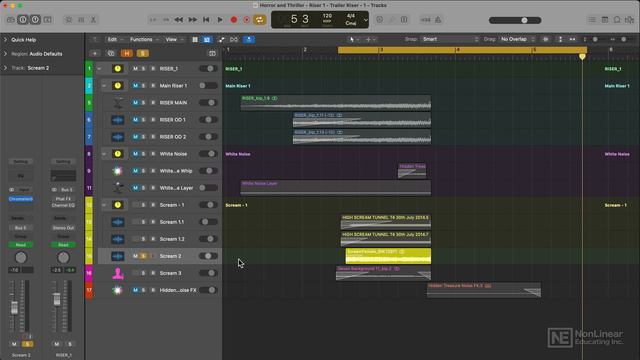This screenshot has width=640, height=360.
Task: Click the add new track plus button
Action: click(x=95, y=53)
